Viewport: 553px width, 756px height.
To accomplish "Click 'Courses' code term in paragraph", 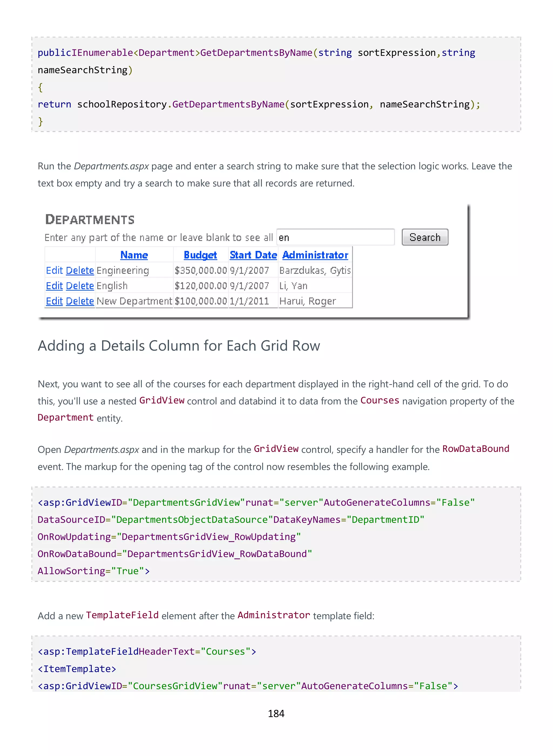I will point(380,400).
